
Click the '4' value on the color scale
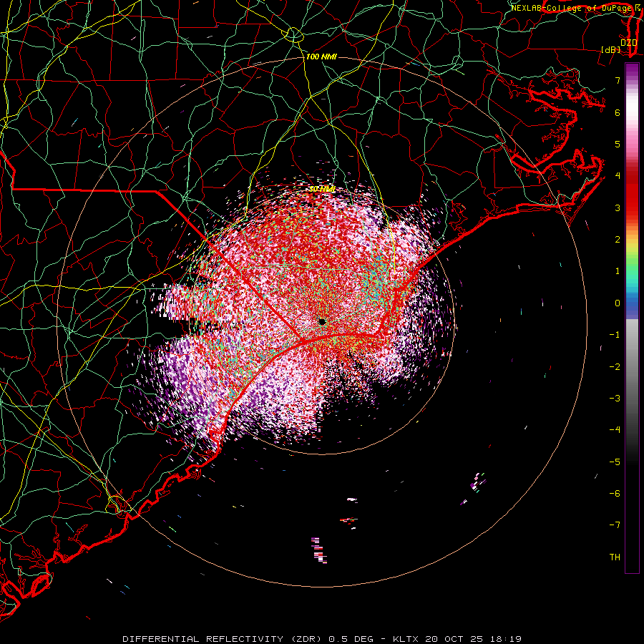(x=618, y=176)
